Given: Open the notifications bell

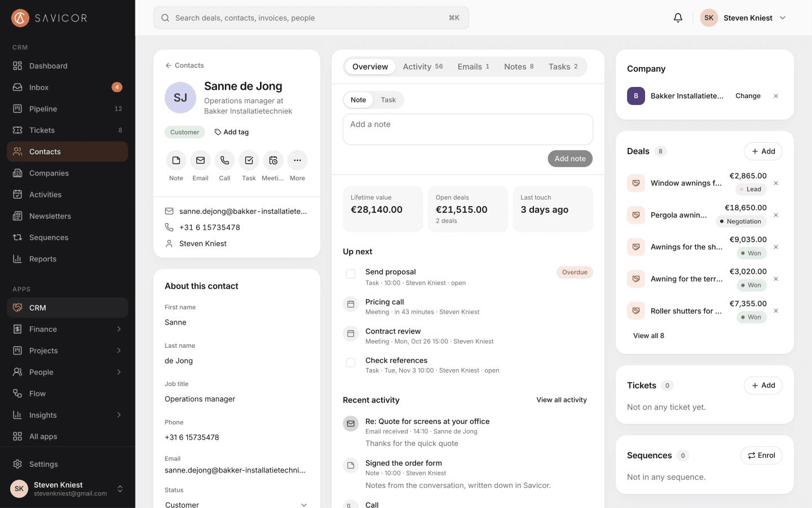Looking at the screenshot, I should [x=678, y=17].
